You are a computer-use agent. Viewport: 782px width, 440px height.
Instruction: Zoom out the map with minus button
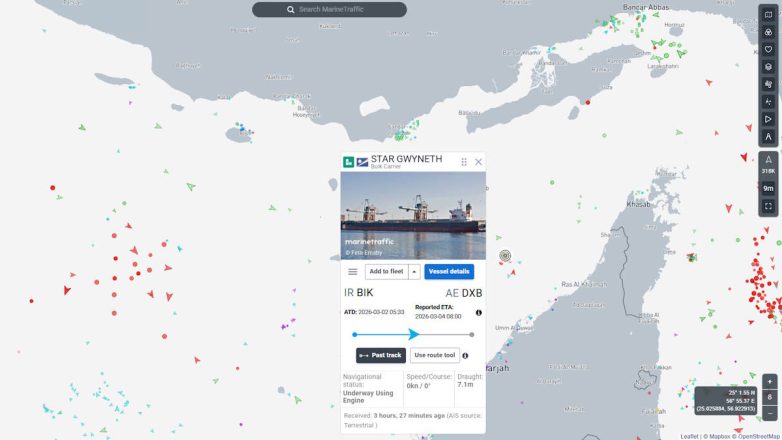coord(770,414)
